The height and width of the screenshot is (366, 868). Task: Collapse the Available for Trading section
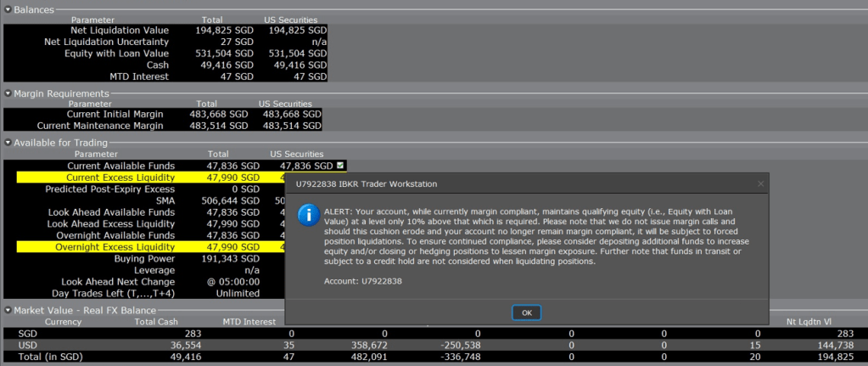coord(8,143)
